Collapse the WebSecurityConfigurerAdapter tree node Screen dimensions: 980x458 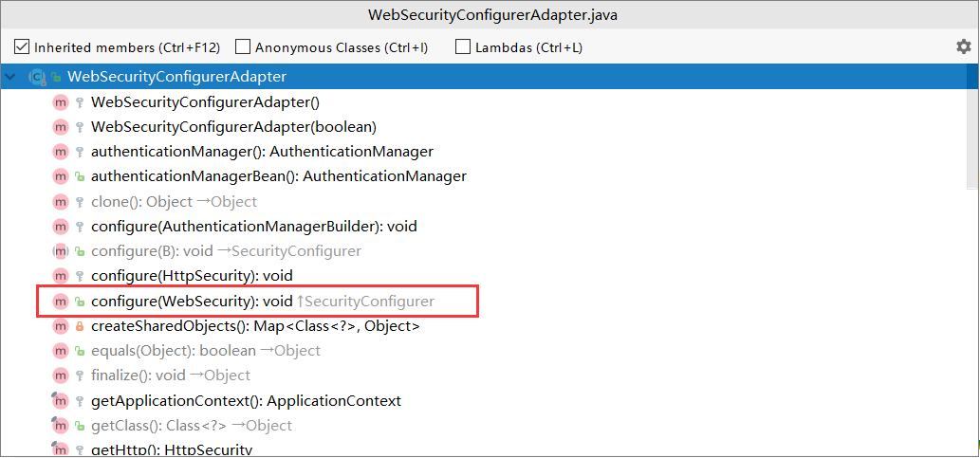click(11, 76)
